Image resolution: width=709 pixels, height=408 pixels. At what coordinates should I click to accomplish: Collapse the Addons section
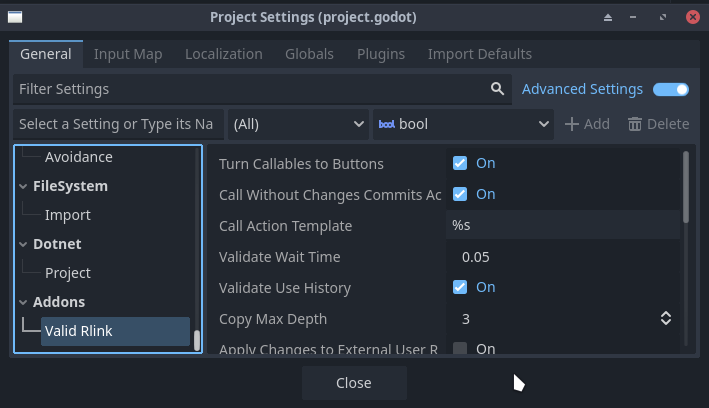point(23,302)
